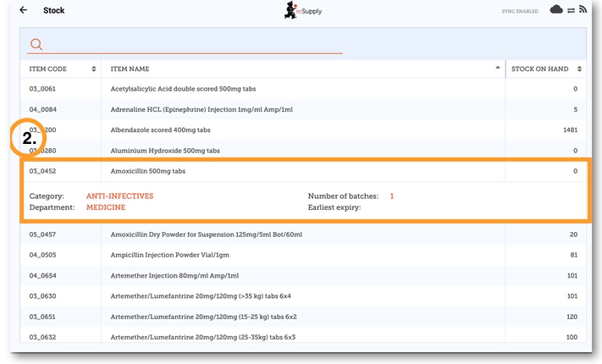Click the back arrow icon
This screenshot has width=602, height=364.
pos(23,11)
